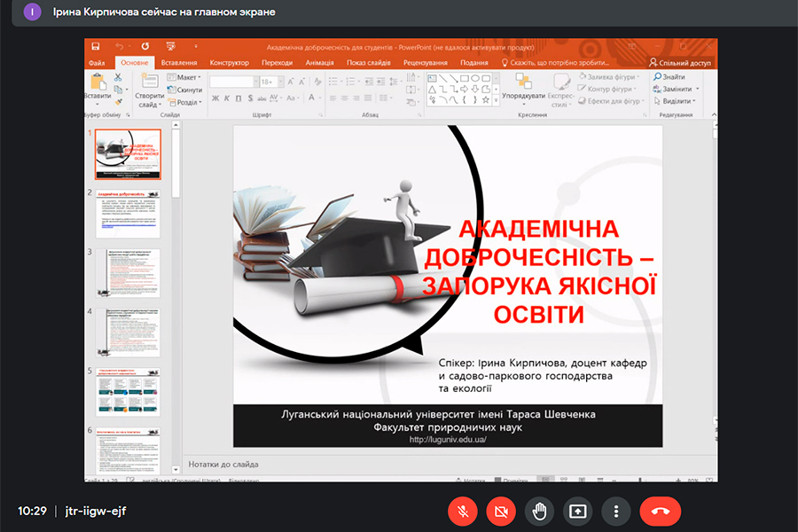Turn on the camera
Image resolution: width=798 pixels, height=532 pixels.
[500, 511]
